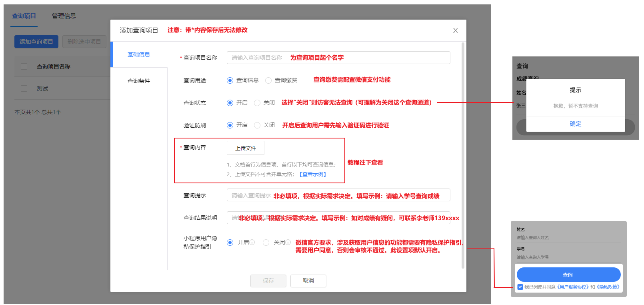The width and height of the screenshot is (644, 305).
Task: Select the 基础信息 side tab
Action: [x=139, y=54]
